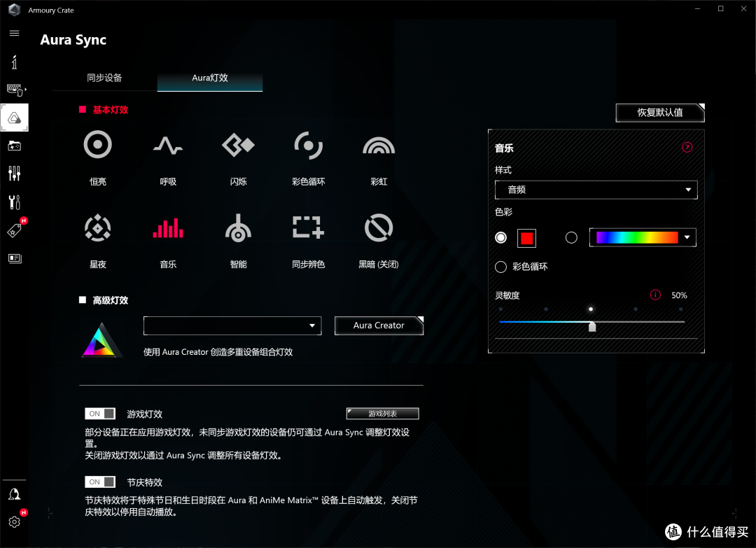Click the Armoury Crate logo in title bar

click(x=15, y=10)
